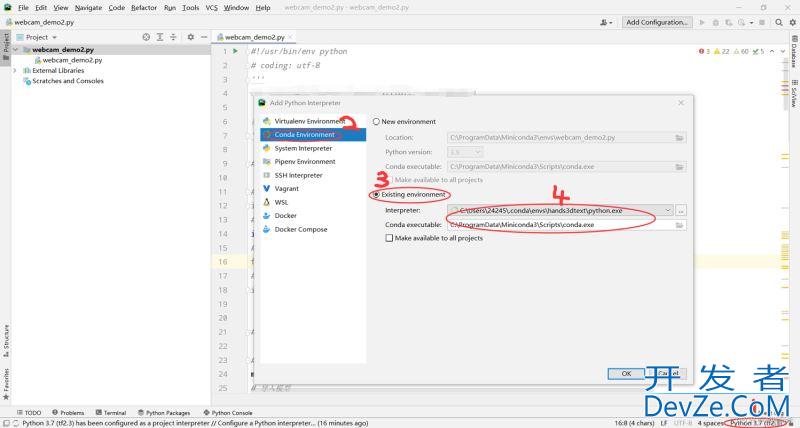Click the error count indicator 3
Viewport: 800px width, 428px height.
point(704,52)
